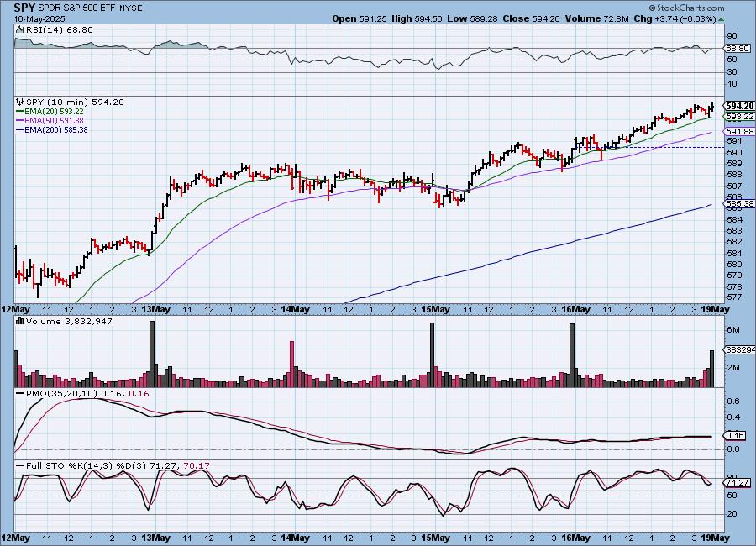Image resolution: width=756 pixels, height=546 pixels.
Task: Click the tall volume spike at 15May open
Action: (432, 354)
